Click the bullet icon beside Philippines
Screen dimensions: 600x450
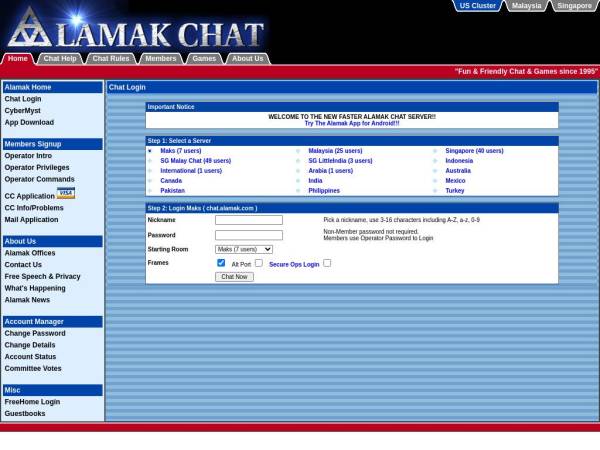pyautogui.click(x=298, y=191)
